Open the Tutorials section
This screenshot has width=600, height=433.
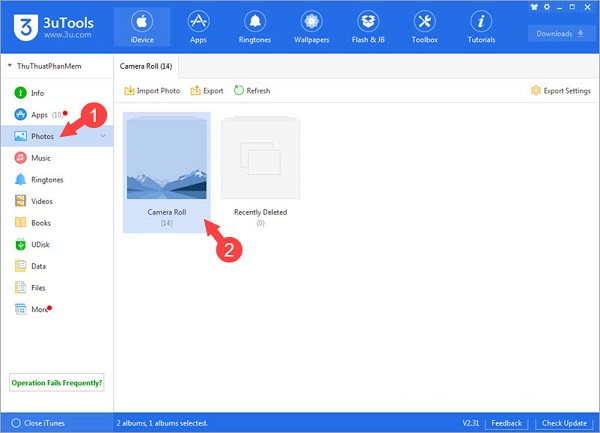coord(481,27)
